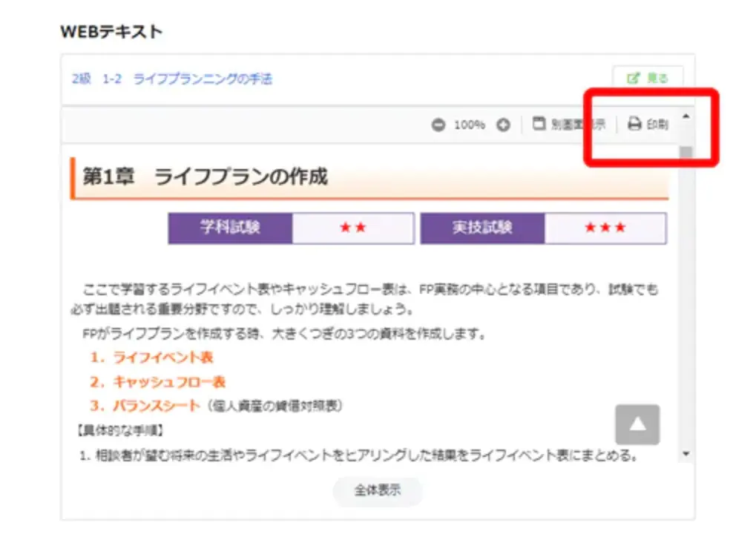Image resolution: width=756 pixels, height=537 pixels.
Task: Select the purple 学科試験 label
Action: [x=230, y=228]
